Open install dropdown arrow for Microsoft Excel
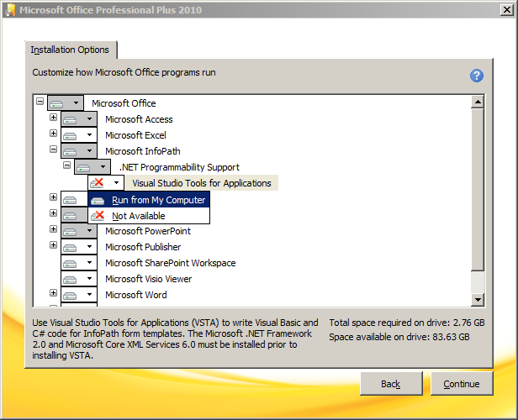This screenshot has height=420, width=518. coord(89,134)
